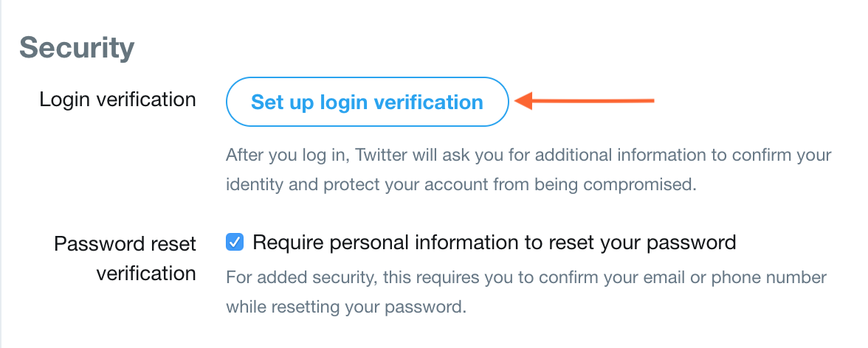Click the 'After you log in, Twitter' description line
This screenshot has width=868, height=348.
coord(528,156)
